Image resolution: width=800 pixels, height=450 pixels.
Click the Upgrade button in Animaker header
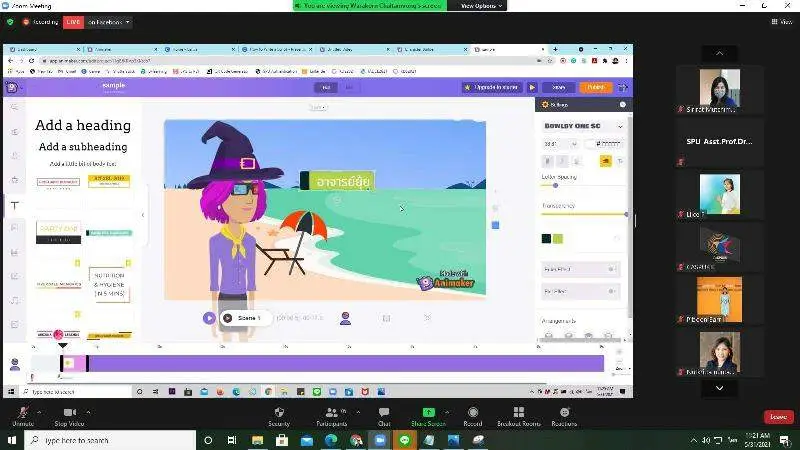[x=492, y=87]
